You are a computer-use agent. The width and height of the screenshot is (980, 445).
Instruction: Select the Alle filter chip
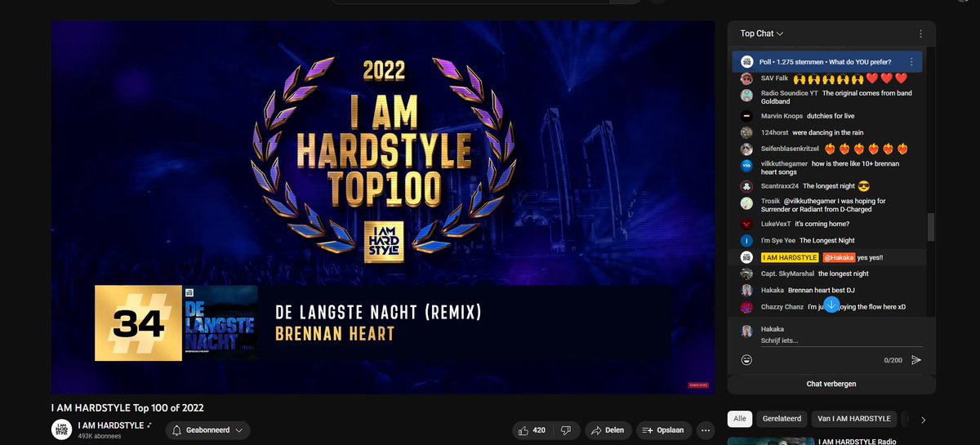coord(739,419)
